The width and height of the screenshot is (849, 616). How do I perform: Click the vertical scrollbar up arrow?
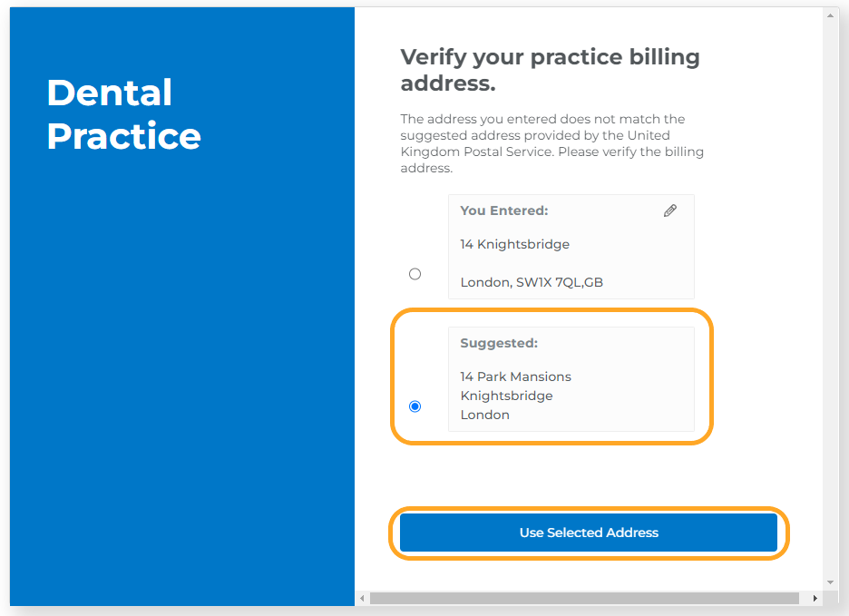click(830, 15)
